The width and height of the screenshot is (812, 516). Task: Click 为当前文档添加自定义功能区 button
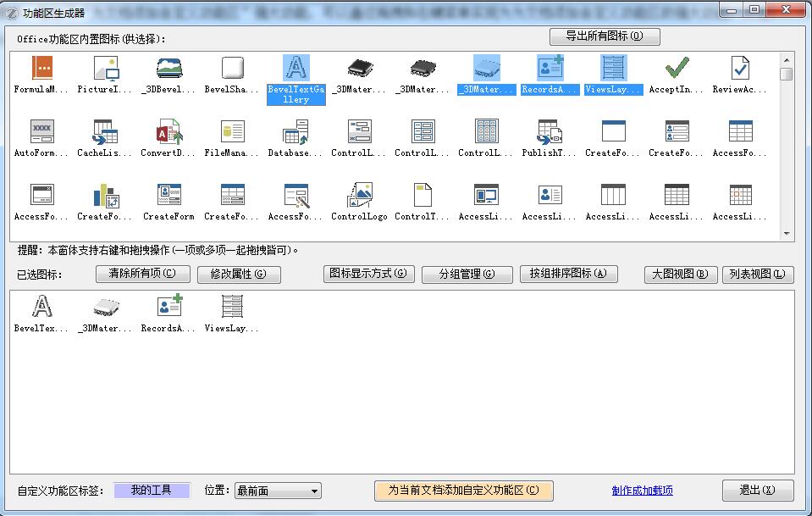pyautogui.click(x=463, y=491)
